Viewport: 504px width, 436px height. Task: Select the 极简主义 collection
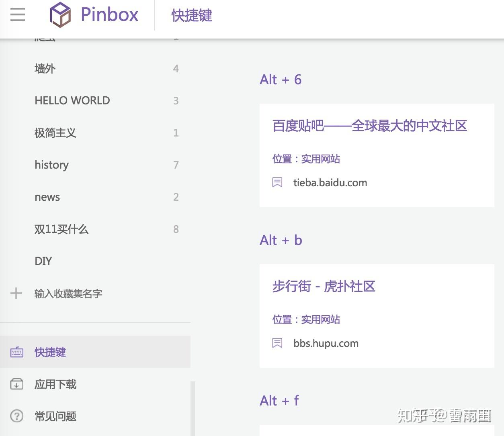coord(95,132)
